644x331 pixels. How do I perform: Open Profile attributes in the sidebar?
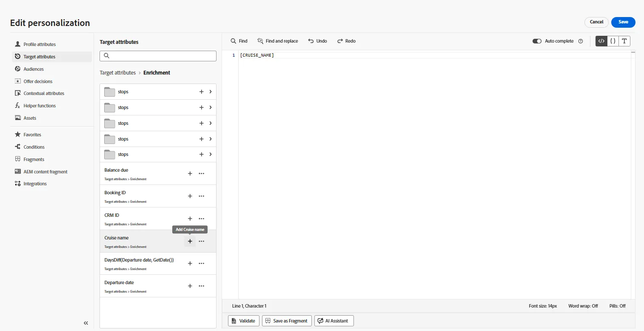point(52,44)
